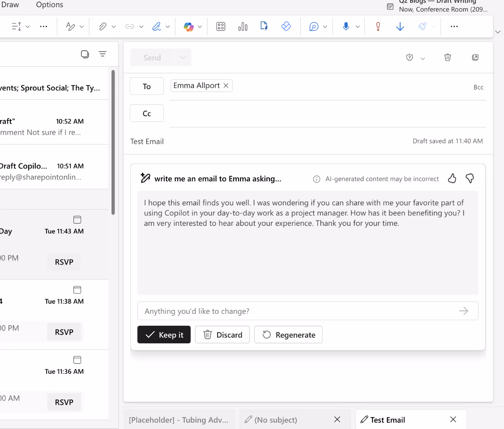This screenshot has height=429, width=504.
Task: Click the Keep it button
Action: [164, 335]
